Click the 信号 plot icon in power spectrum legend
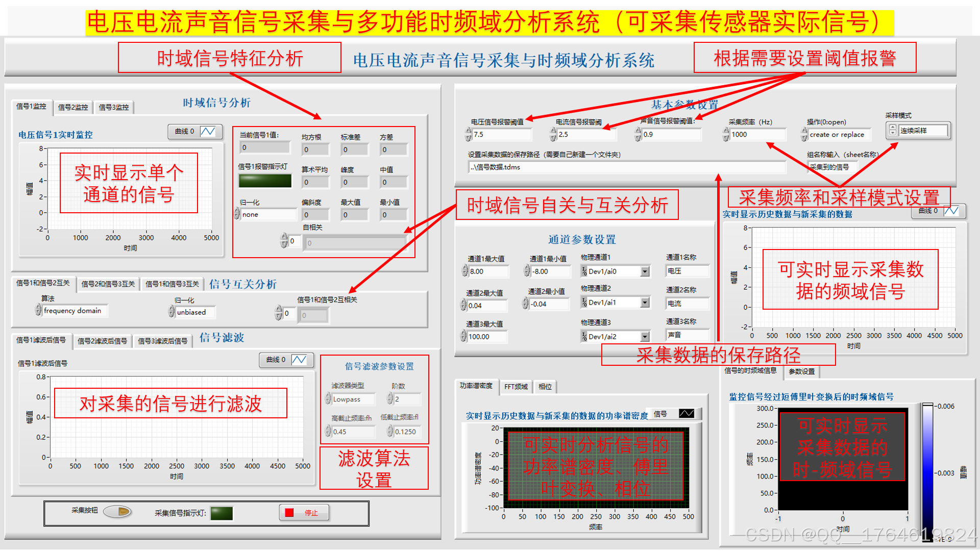 [686, 413]
